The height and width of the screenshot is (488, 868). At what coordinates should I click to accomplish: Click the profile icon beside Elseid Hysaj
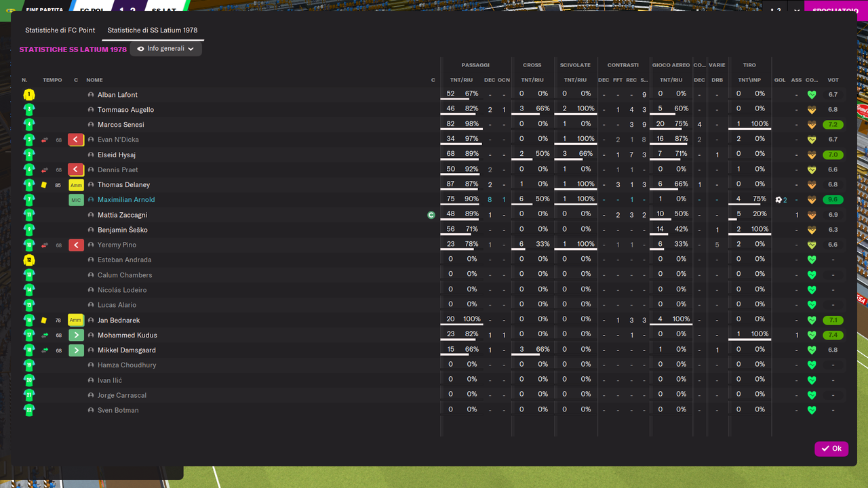(x=91, y=155)
